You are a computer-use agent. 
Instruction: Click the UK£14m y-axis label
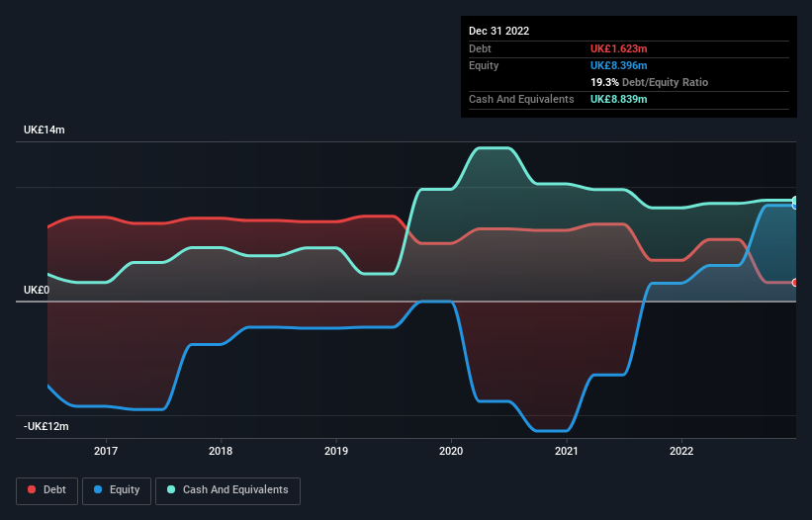point(45,130)
